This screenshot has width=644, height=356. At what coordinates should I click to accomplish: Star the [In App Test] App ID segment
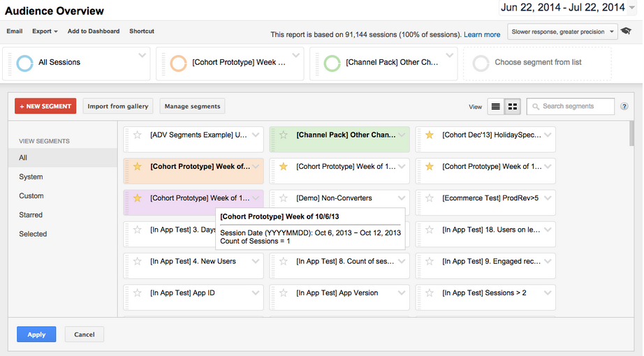click(138, 293)
